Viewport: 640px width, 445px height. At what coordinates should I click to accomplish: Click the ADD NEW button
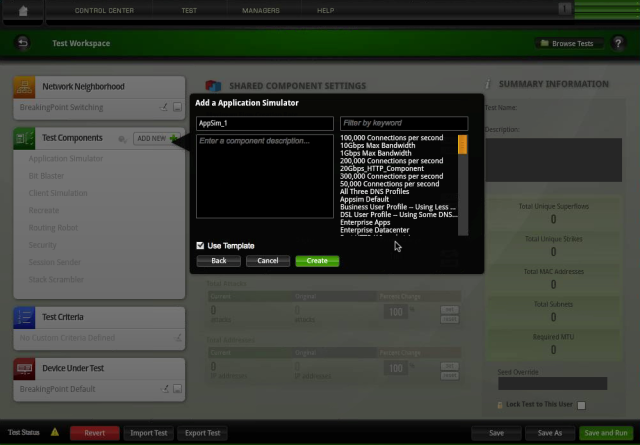click(156, 138)
